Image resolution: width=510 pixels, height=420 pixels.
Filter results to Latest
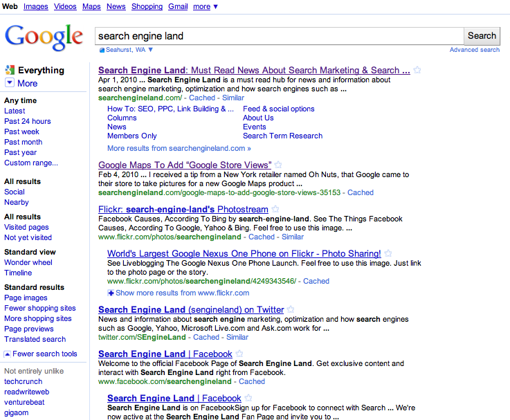tap(15, 111)
